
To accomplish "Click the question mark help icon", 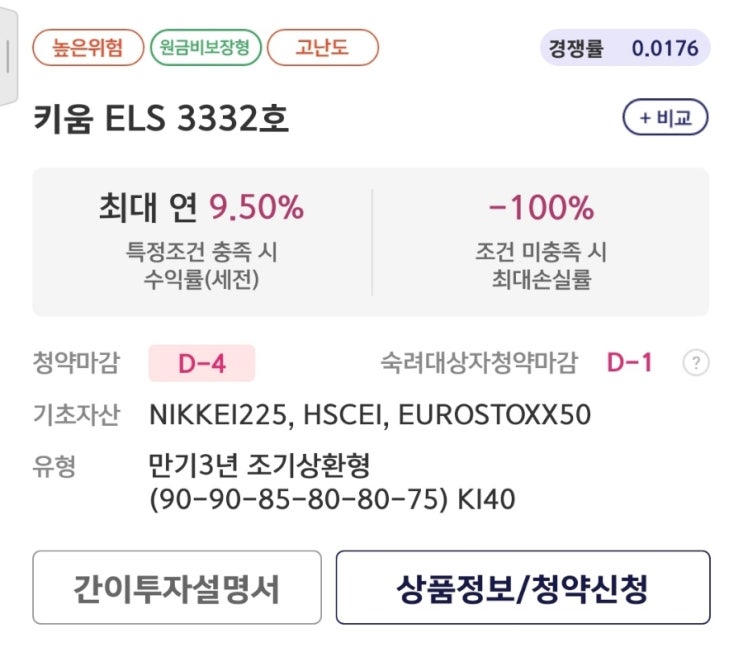I will 695,363.
